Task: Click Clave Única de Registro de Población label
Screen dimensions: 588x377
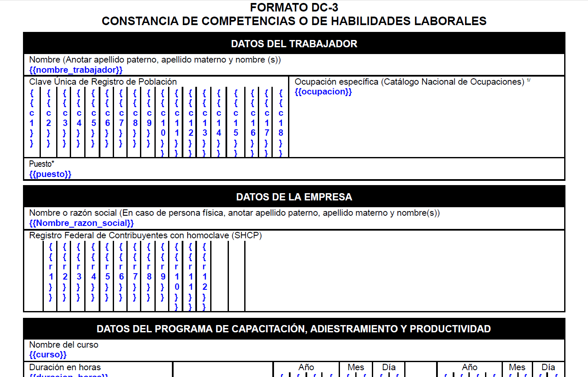Action: pos(103,82)
